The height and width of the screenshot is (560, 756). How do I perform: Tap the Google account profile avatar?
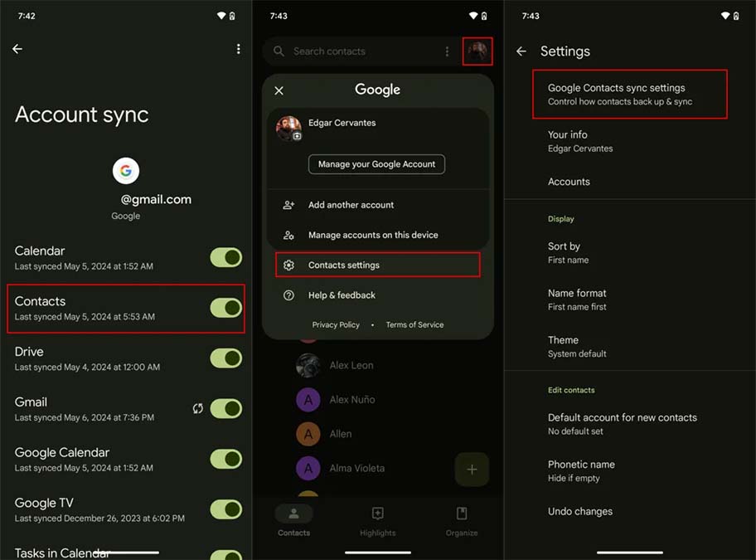(x=477, y=51)
